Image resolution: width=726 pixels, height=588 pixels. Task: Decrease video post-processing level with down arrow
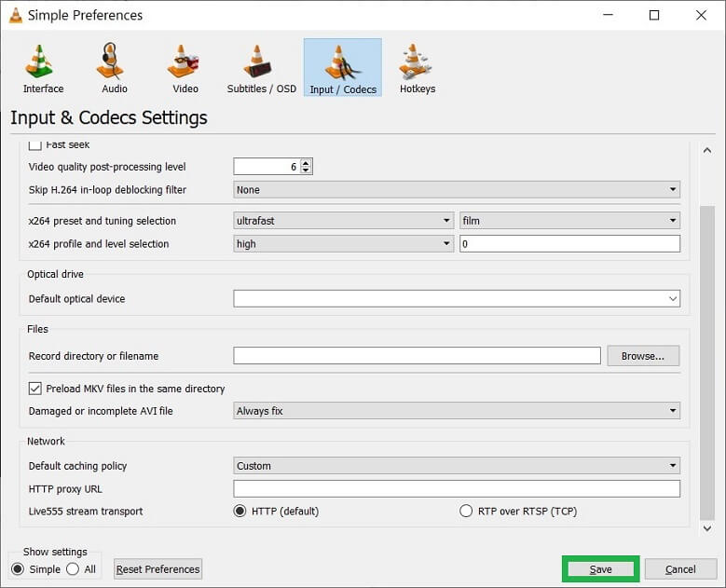click(x=306, y=170)
